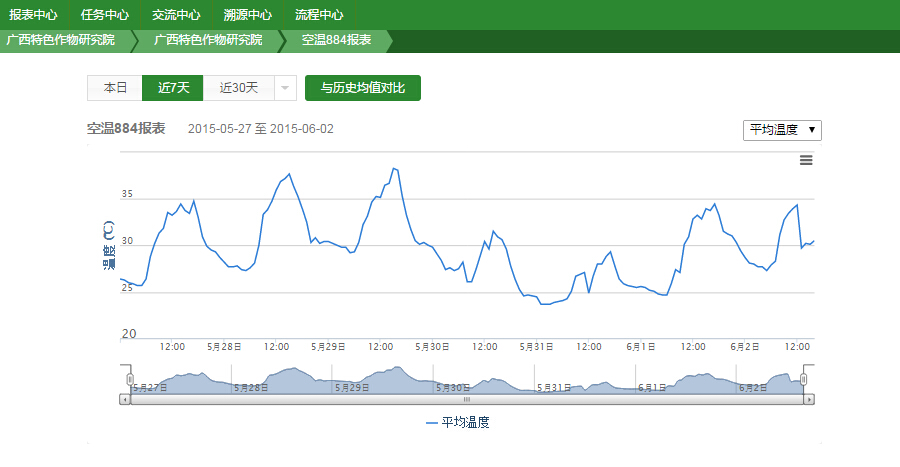Open the 报表中心 menu
The image size is (900, 467).
coord(33,15)
